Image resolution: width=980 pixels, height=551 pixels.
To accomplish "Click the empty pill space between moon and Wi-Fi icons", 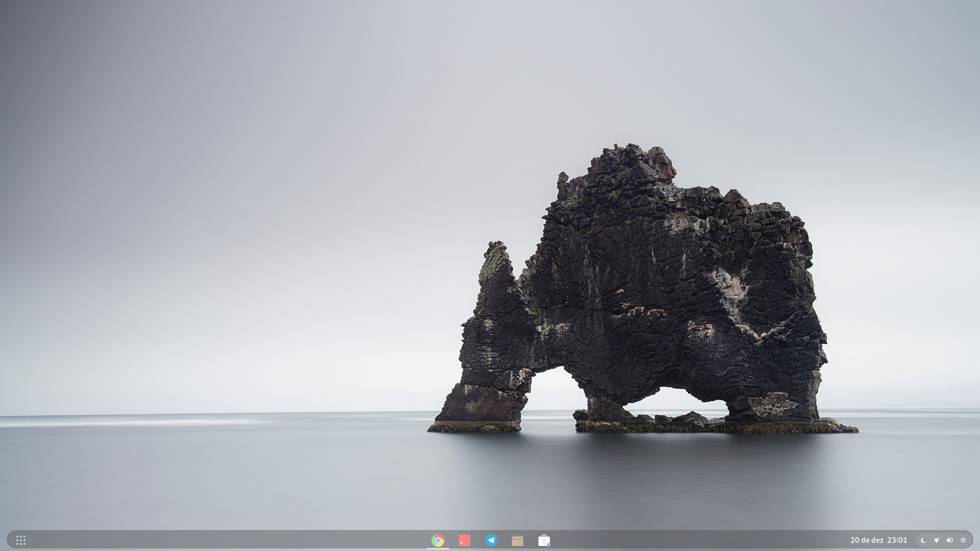I will pos(930,540).
